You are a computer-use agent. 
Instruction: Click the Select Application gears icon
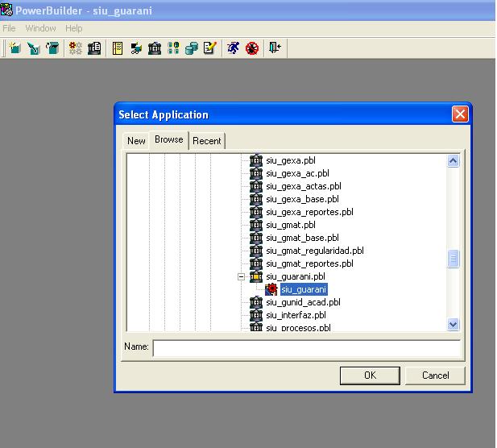pyautogui.click(x=76, y=48)
